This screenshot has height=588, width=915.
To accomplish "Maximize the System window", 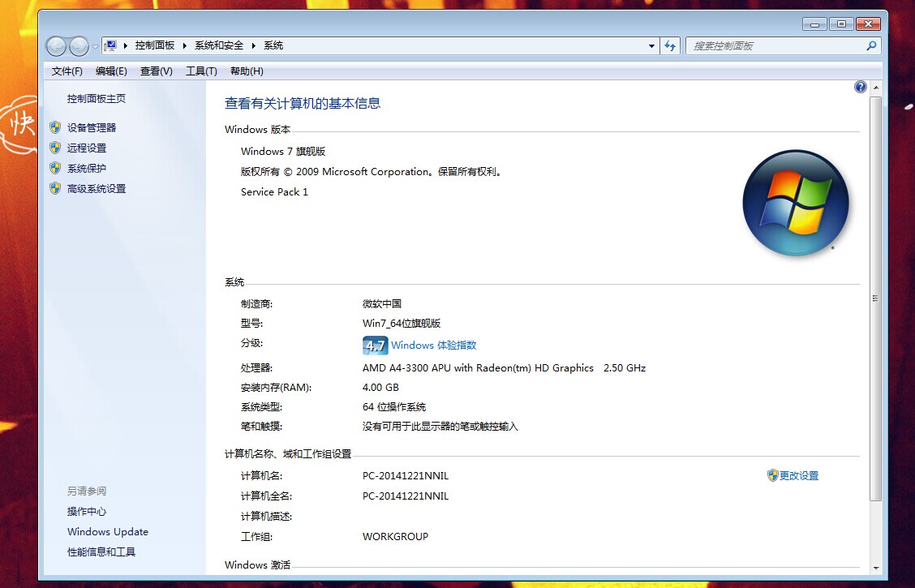I will point(841,24).
